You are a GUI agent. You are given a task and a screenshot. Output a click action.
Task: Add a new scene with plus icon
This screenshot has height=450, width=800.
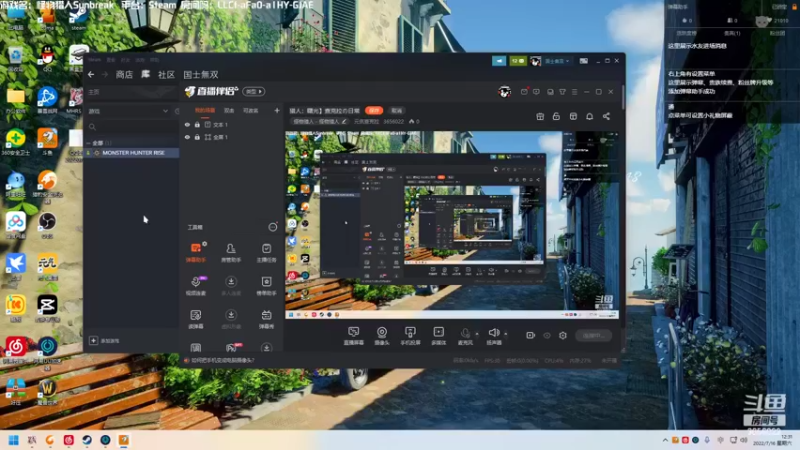point(277,110)
